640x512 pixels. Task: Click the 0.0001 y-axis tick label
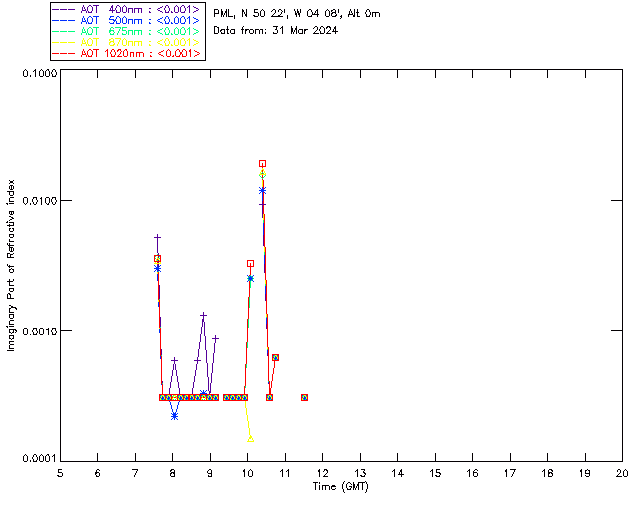(40, 459)
